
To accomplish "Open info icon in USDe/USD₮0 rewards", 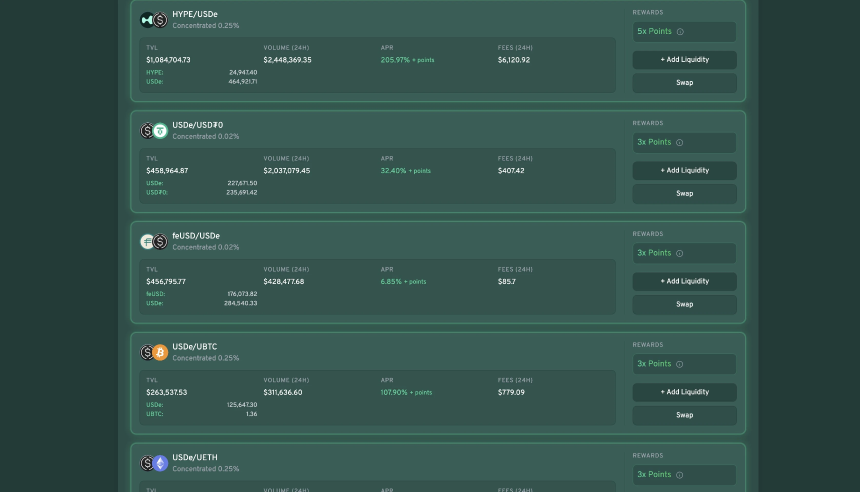I will (680, 143).
